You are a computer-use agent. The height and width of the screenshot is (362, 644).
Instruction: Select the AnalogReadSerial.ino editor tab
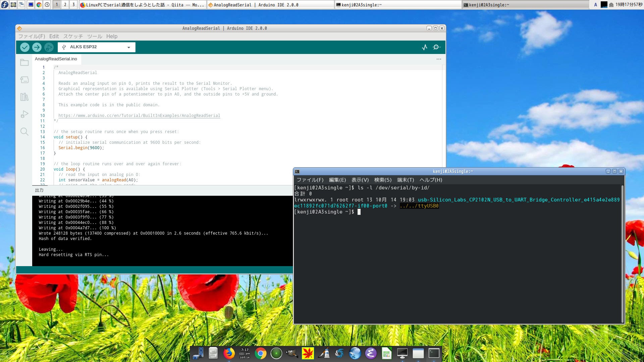(x=56, y=59)
